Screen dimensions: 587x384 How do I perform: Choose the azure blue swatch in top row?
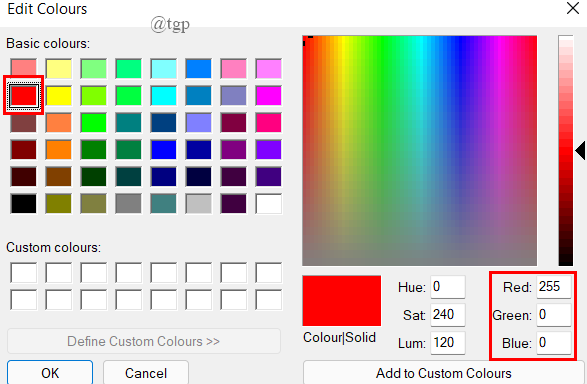[x=199, y=68]
